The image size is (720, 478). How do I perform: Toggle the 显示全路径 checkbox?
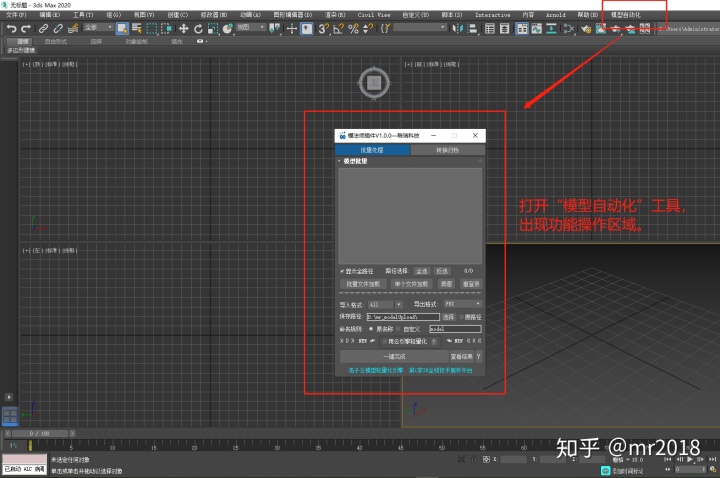[342, 271]
